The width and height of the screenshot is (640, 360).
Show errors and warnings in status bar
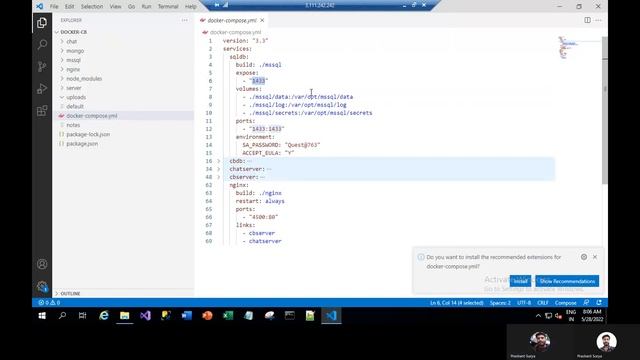(x=49, y=302)
